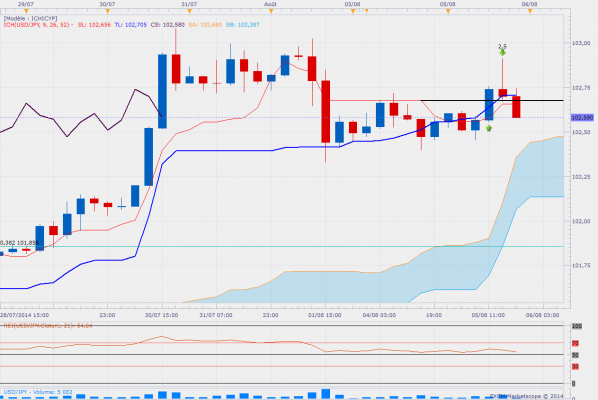
Task: Click the green up arrow below the candles
Action: point(489,128)
